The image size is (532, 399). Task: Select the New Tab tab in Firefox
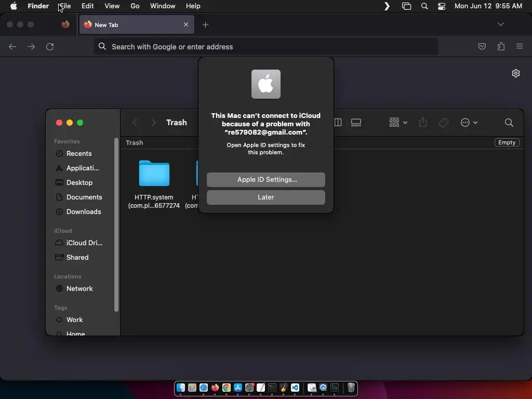click(x=137, y=24)
